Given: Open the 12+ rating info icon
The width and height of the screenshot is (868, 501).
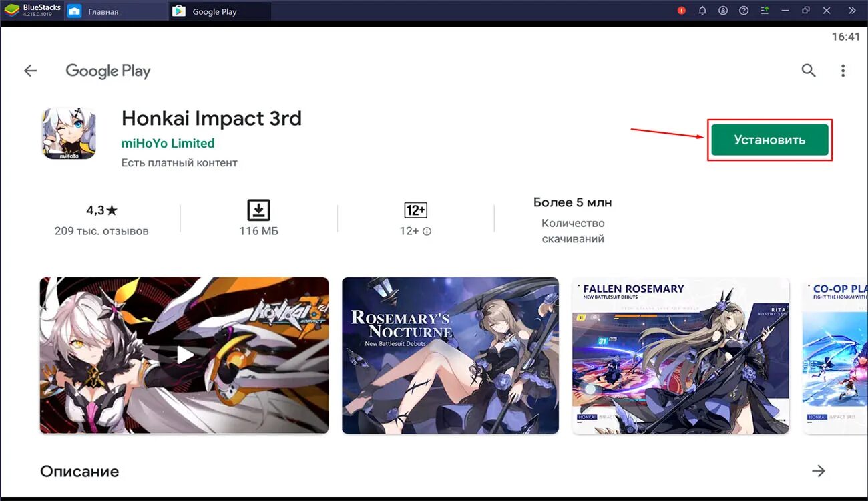Looking at the screenshot, I should tap(427, 232).
